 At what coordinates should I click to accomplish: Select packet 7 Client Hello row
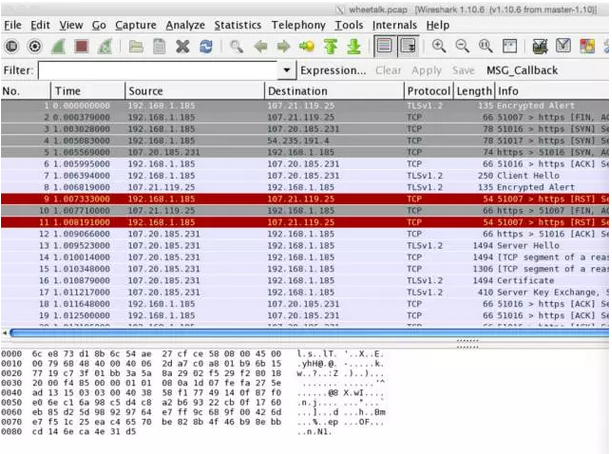pyautogui.click(x=305, y=176)
